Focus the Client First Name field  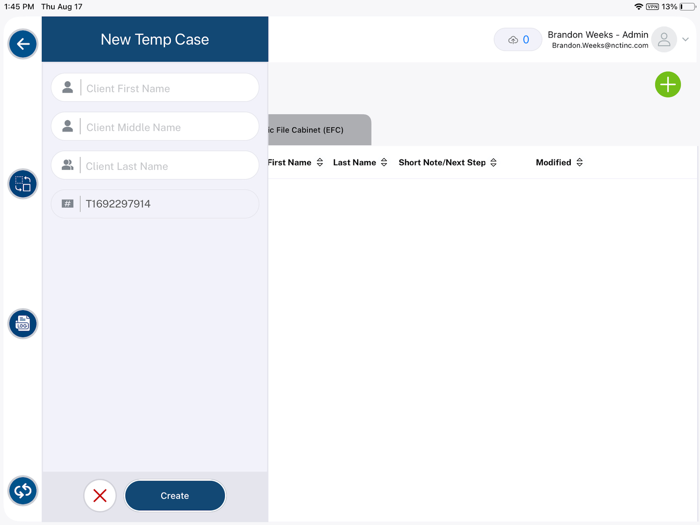(x=155, y=88)
